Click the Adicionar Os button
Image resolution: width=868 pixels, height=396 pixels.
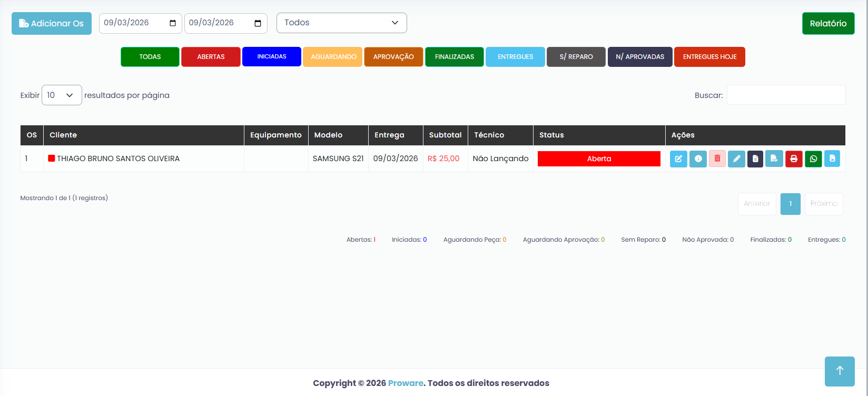pos(52,24)
